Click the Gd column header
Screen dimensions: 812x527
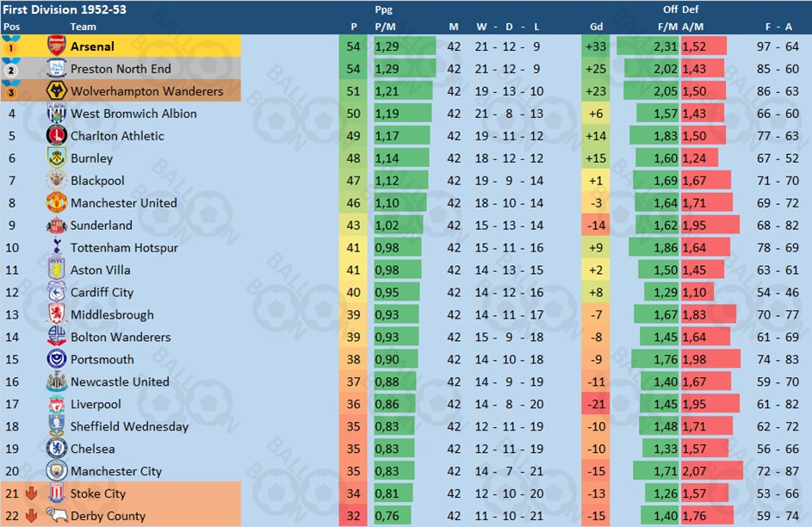click(x=596, y=27)
